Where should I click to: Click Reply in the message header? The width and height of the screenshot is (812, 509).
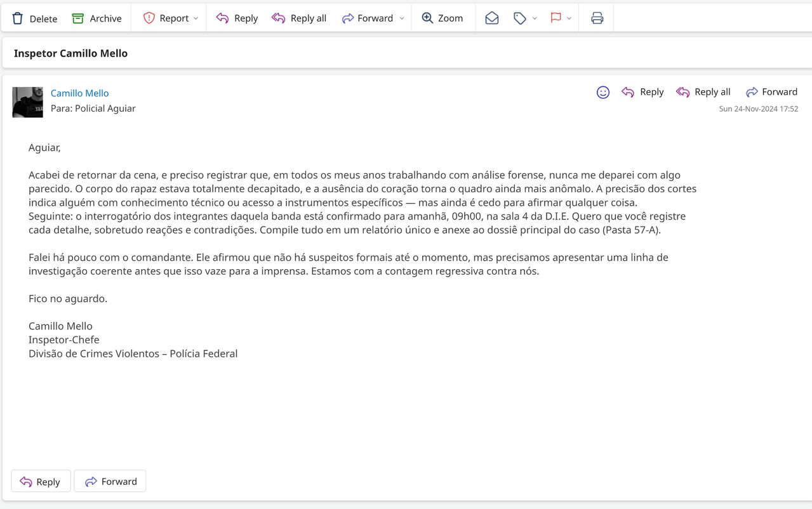(642, 92)
